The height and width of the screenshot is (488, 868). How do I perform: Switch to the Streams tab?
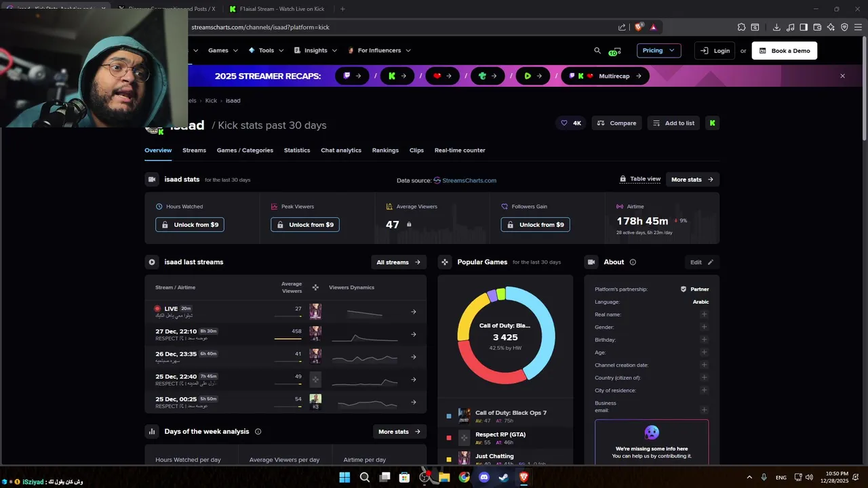pyautogui.click(x=194, y=150)
